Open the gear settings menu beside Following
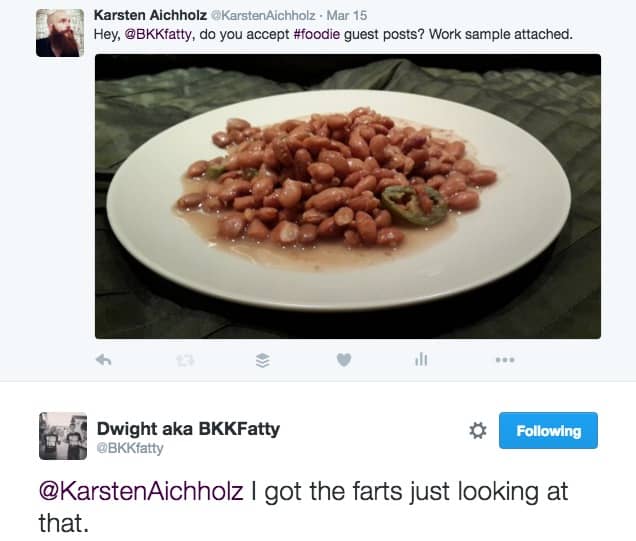Viewport: 636px width, 541px height. point(477,431)
